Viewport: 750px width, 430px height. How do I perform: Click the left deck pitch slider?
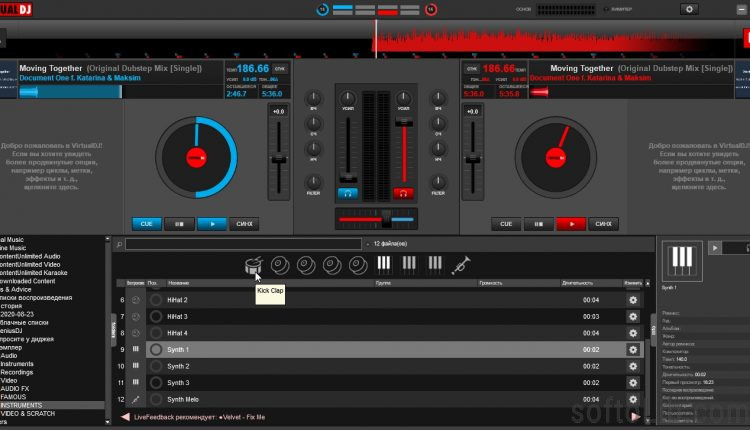tap(278, 159)
